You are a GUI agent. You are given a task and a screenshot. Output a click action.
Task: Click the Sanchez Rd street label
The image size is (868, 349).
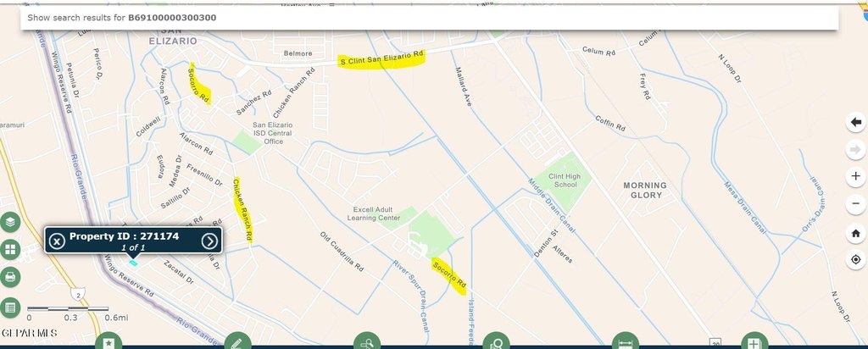pos(253,102)
